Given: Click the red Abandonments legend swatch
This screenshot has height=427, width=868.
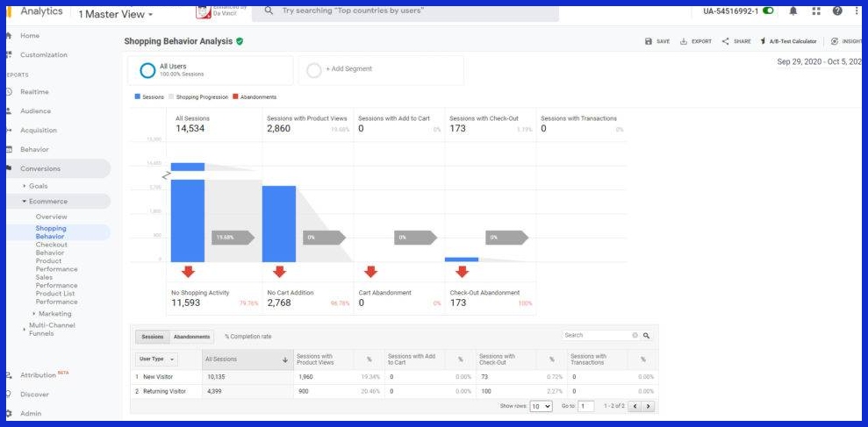Looking at the screenshot, I should click(x=235, y=96).
